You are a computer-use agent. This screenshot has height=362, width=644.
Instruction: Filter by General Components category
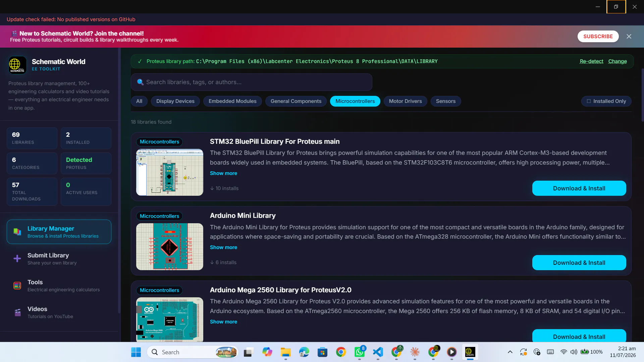click(x=296, y=101)
